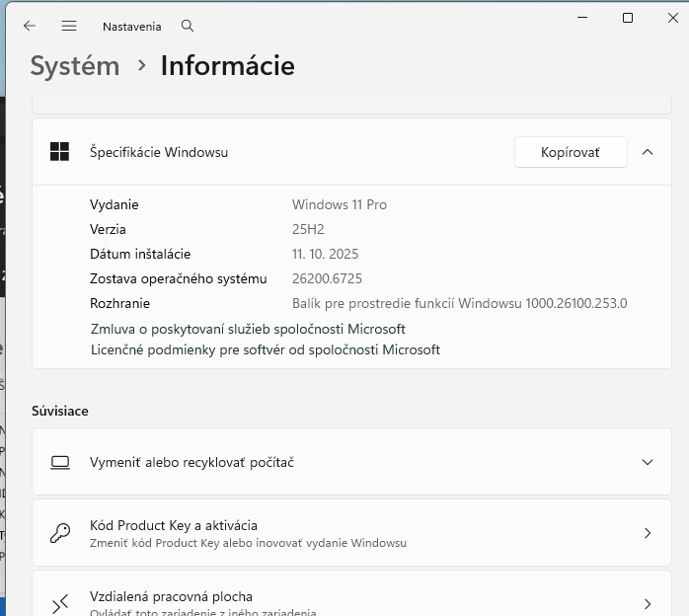Open the hamburger navigation menu
689x616 pixels.
[x=69, y=26]
